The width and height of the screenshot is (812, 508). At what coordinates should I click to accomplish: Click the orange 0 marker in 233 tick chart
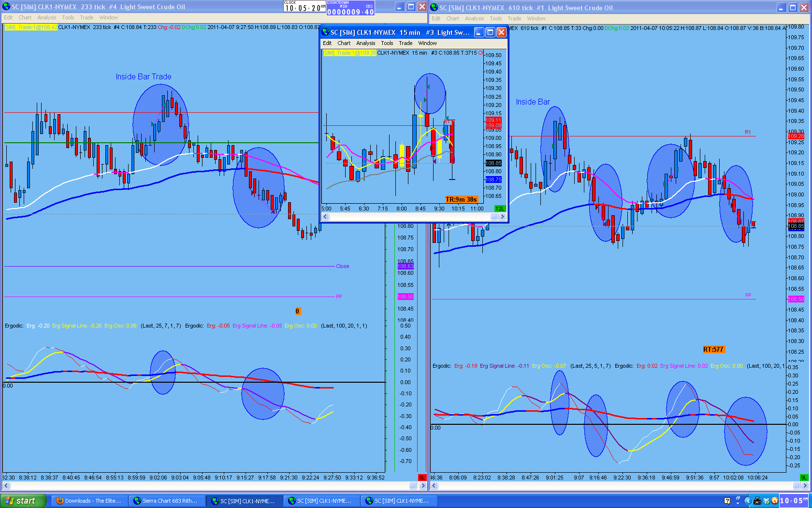(298, 311)
